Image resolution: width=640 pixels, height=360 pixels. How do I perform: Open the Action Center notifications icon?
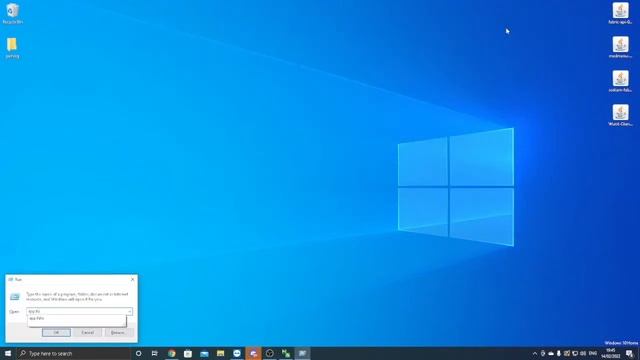pos(630,353)
